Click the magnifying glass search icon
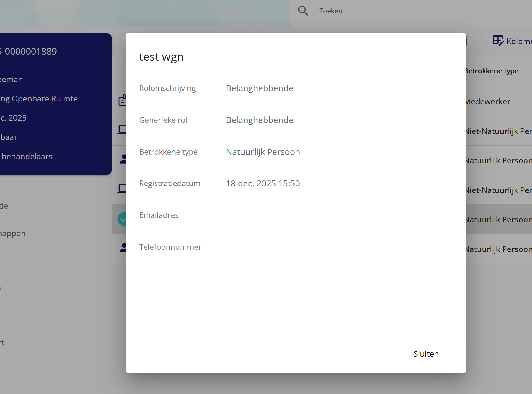Screen dimensions: 532x394 click(x=303, y=11)
